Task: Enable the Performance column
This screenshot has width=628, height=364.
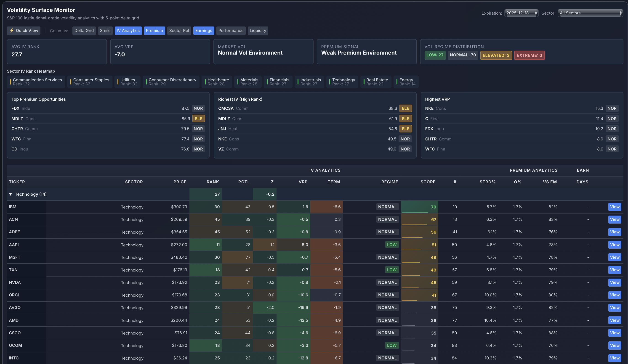Action: [x=231, y=30]
